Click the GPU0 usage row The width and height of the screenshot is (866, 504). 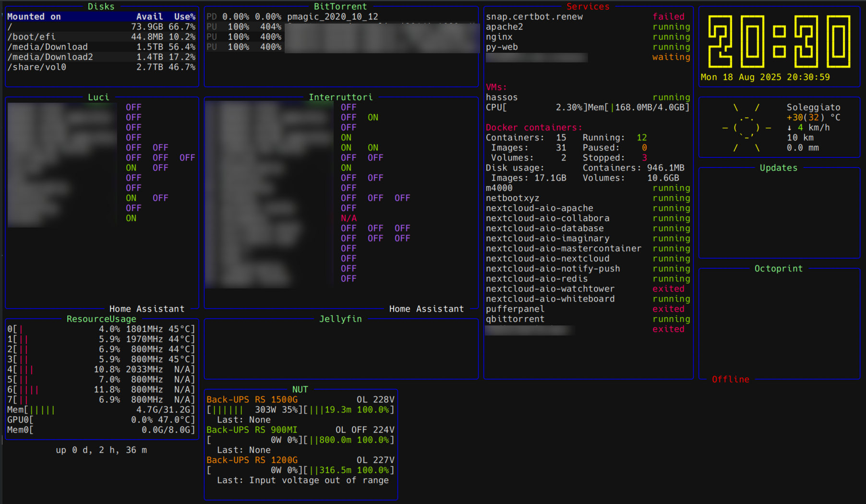click(x=101, y=420)
